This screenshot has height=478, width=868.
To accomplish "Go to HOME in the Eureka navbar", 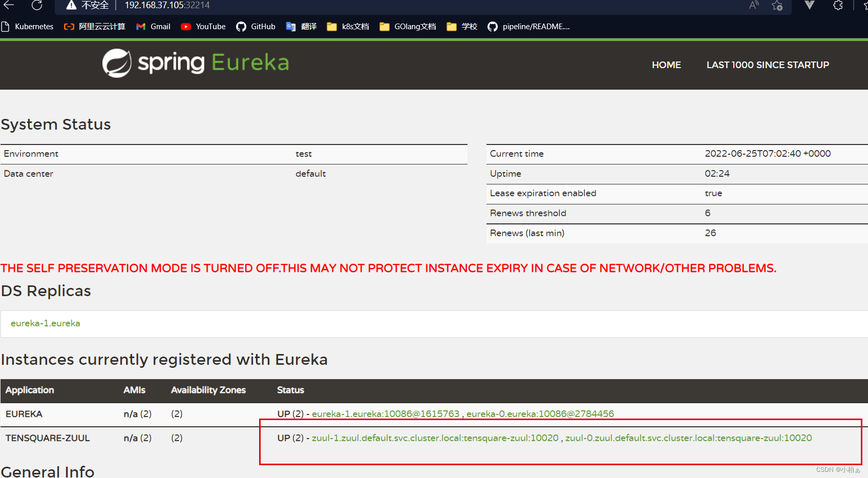I will tap(666, 65).
